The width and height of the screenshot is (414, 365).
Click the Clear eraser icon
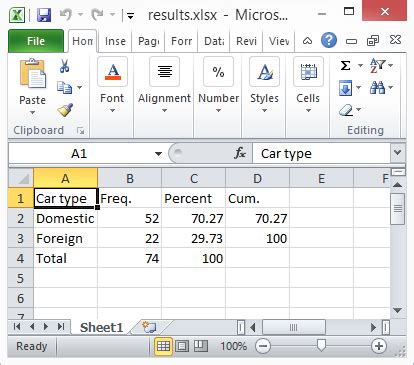click(346, 110)
